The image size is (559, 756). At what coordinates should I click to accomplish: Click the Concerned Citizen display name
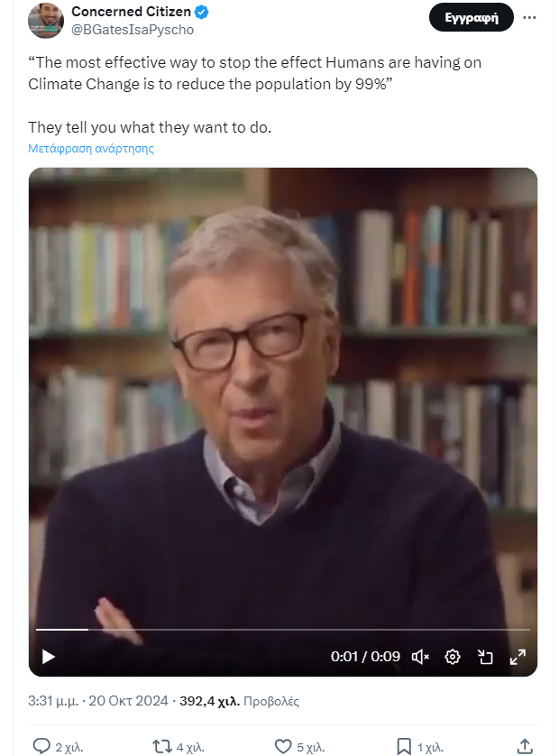pyautogui.click(x=131, y=12)
